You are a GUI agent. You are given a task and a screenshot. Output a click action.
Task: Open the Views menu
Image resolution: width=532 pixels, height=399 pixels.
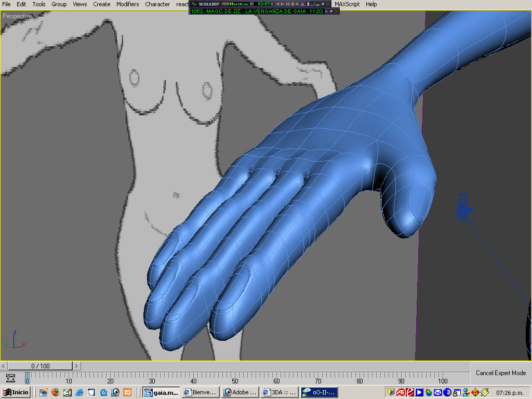[x=79, y=4]
